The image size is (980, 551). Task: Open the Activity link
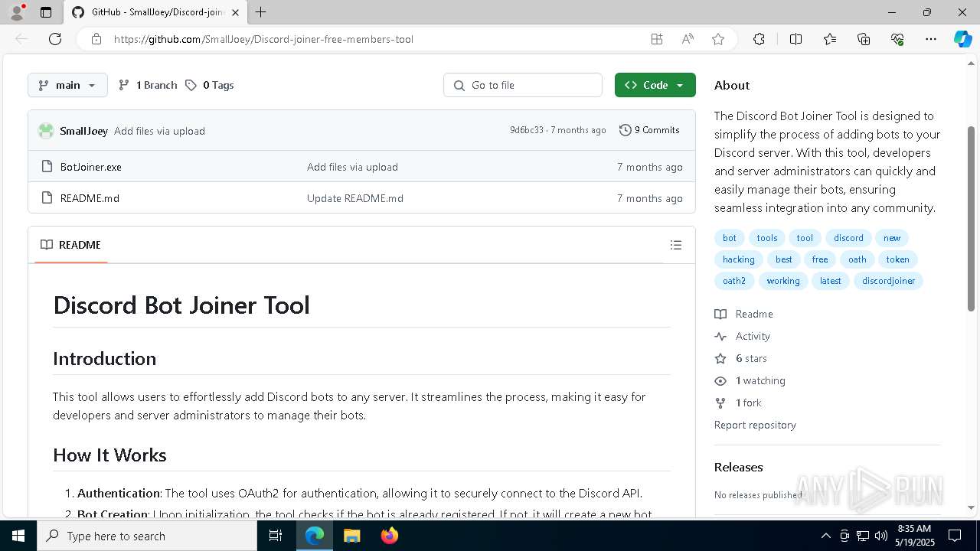[x=743, y=336]
